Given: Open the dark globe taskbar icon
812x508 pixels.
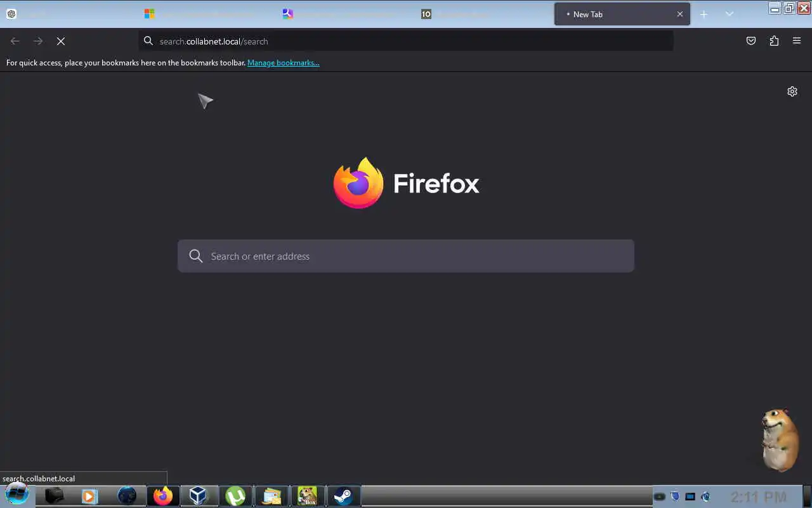Looking at the screenshot, I should [x=127, y=495].
